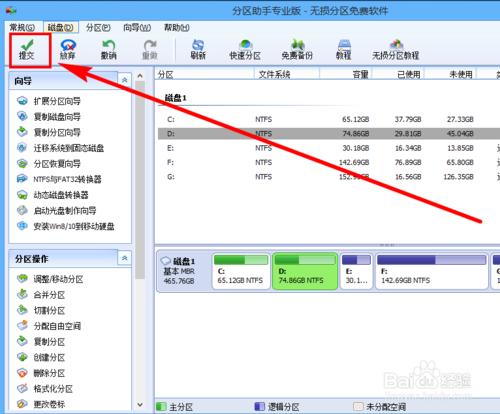Launch the 复制分区向导 wizard
Viewport: 500px width, 414px height.
[48, 132]
